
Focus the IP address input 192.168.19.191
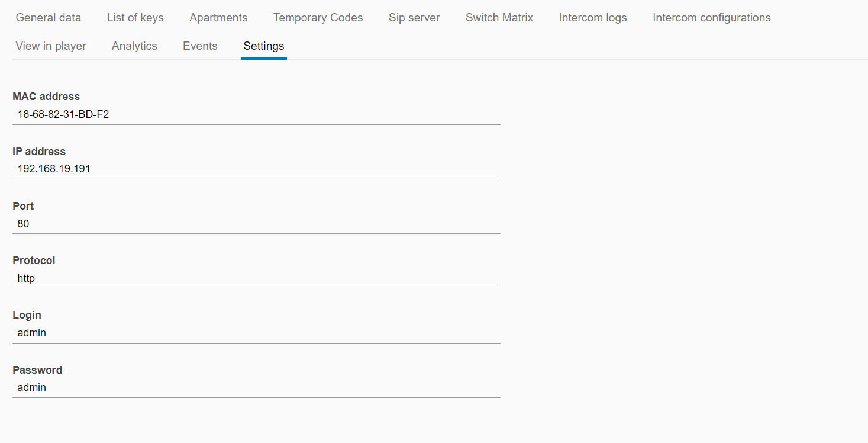point(256,169)
